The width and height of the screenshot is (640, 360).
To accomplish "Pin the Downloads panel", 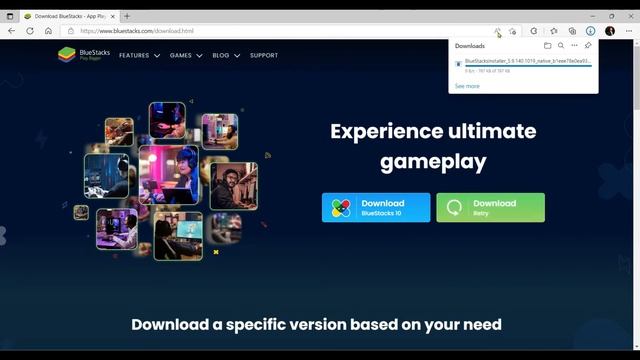I will click(588, 46).
